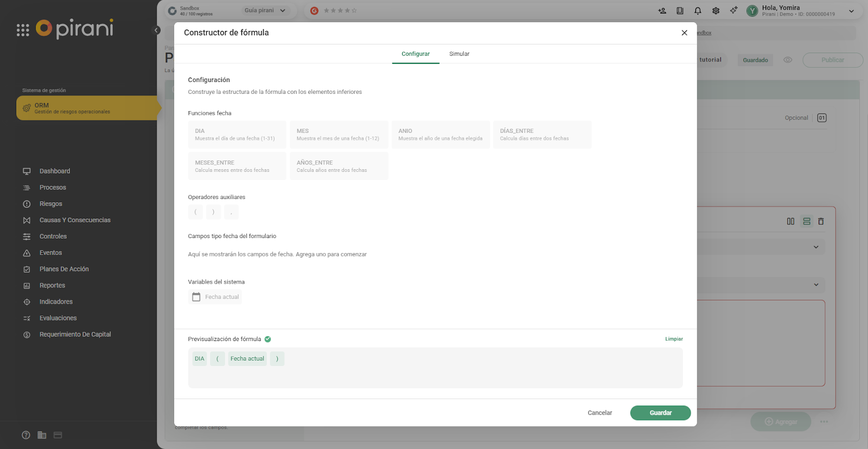Open Riesgos in the sidebar menu
The image size is (868, 449).
[51, 204]
